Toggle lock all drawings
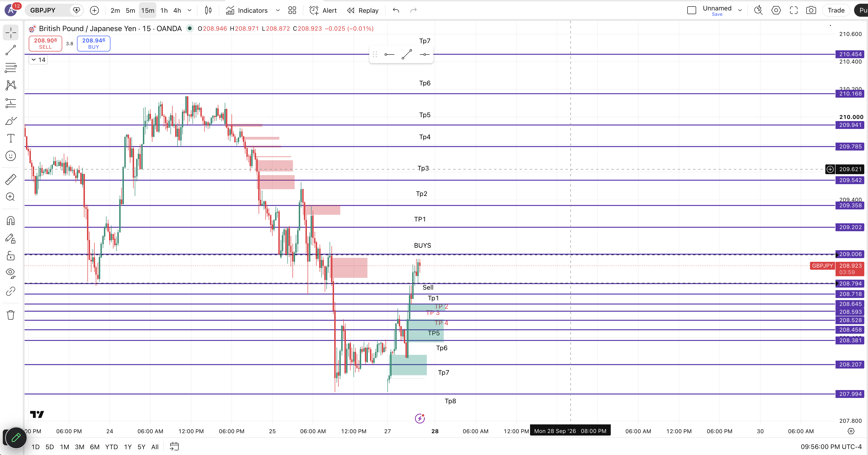The height and width of the screenshot is (455, 868). pos(11,256)
